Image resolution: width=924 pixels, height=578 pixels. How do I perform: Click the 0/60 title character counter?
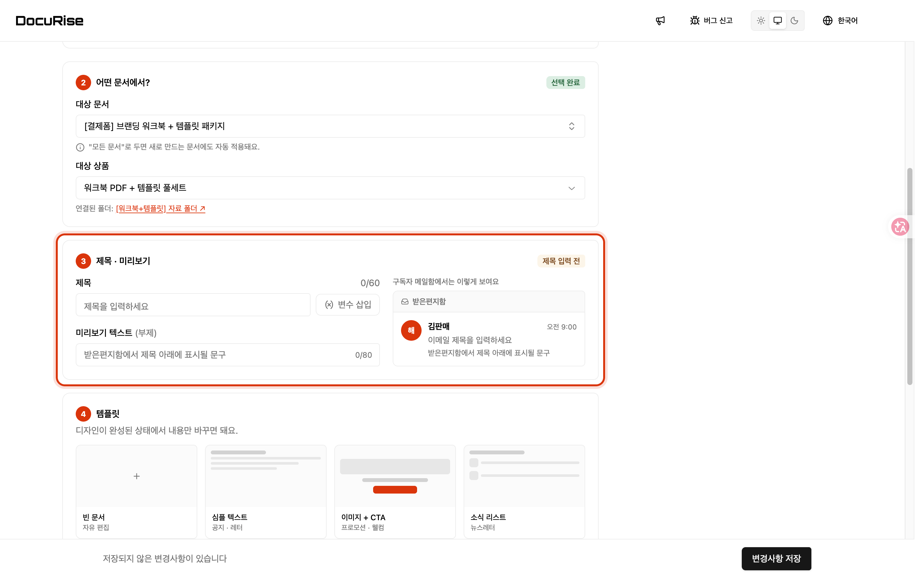370,283
